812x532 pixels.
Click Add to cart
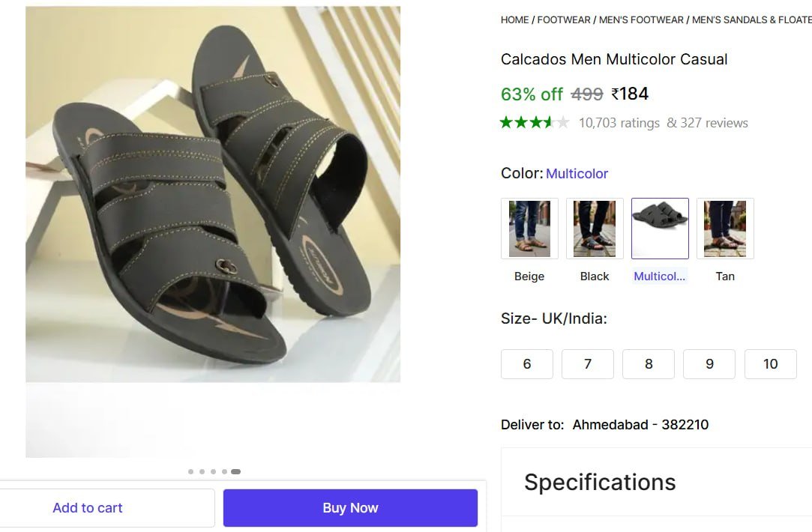(x=88, y=507)
